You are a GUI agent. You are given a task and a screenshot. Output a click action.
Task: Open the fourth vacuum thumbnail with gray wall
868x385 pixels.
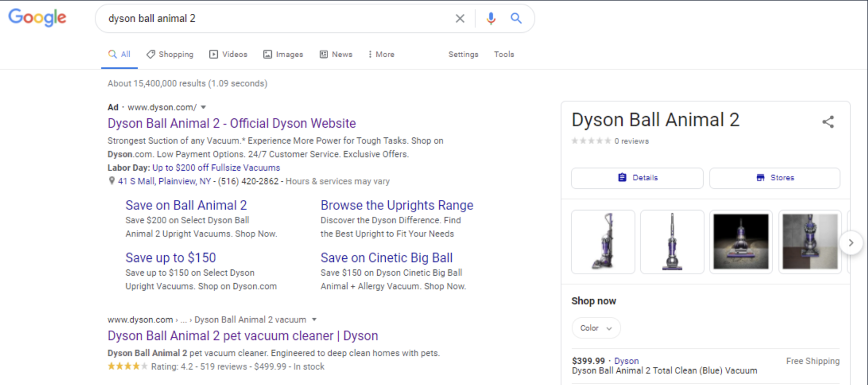[810, 242]
